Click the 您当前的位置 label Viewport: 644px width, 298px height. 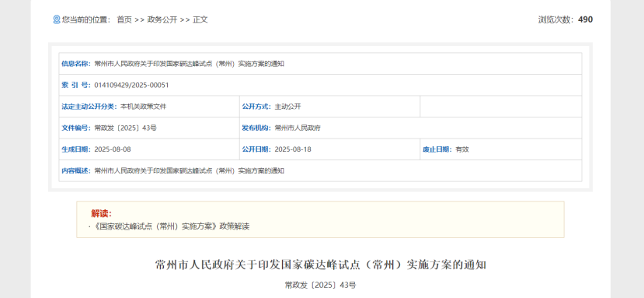[x=86, y=19]
